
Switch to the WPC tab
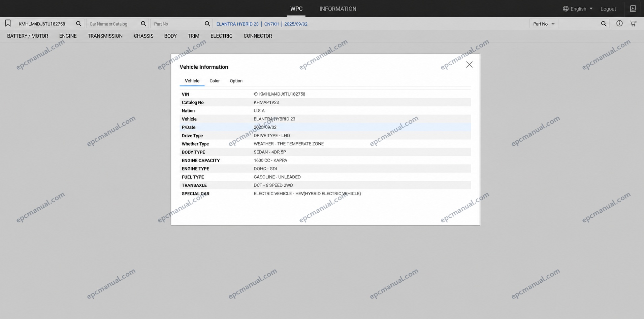pos(296,9)
